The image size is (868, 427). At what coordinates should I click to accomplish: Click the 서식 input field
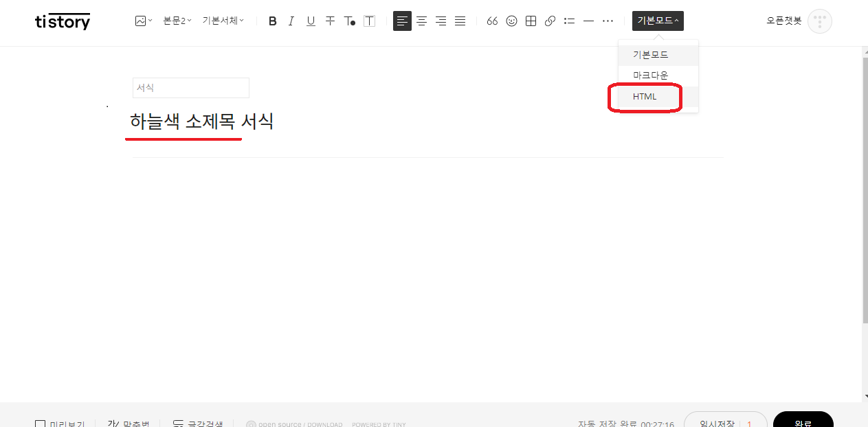(x=191, y=88)
